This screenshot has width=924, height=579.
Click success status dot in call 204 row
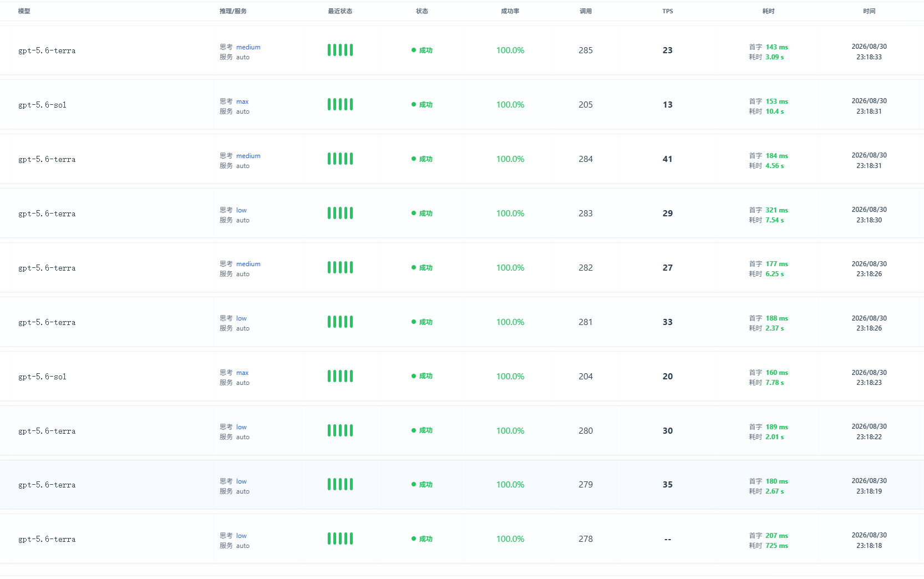(414, 376)
